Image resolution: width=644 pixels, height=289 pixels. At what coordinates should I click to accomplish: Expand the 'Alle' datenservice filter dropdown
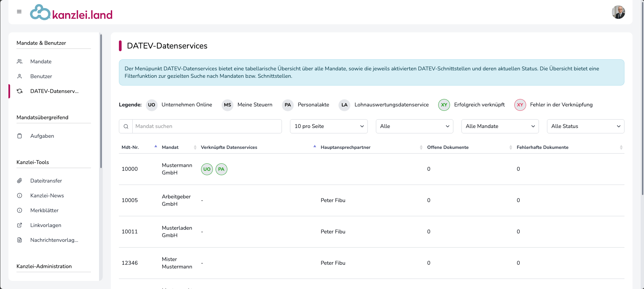[414, 126]
